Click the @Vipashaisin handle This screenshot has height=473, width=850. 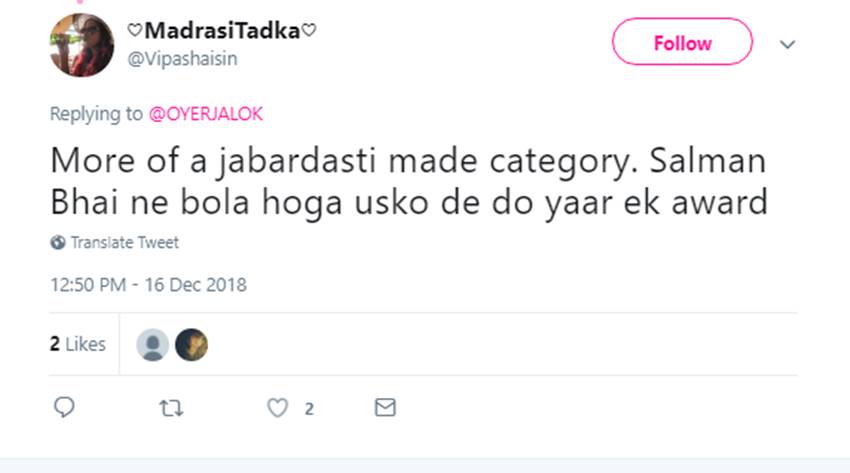point(182,59)
